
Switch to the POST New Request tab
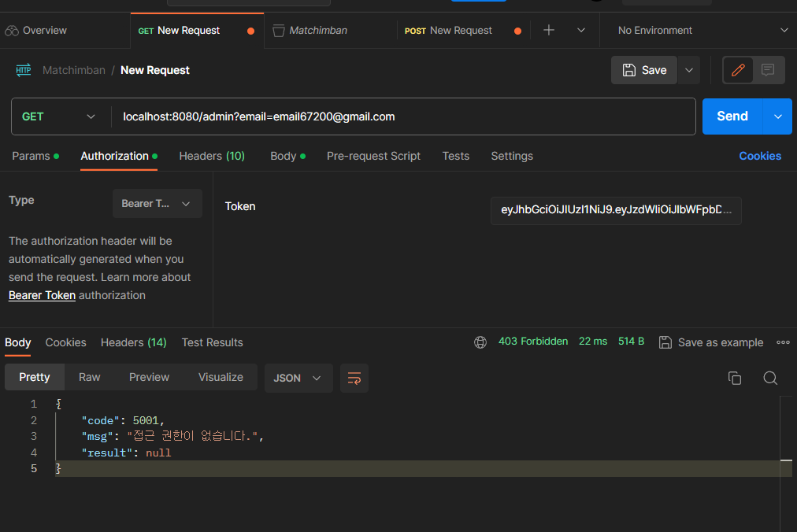point(462,31)
